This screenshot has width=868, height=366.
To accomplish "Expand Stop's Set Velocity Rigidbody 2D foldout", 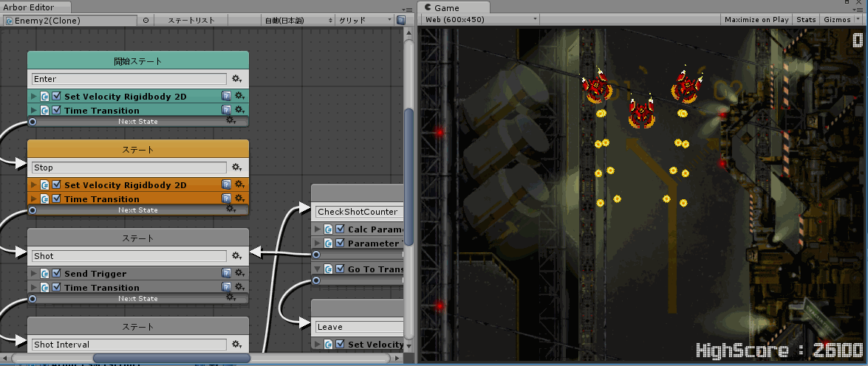I will click(34, 184).
